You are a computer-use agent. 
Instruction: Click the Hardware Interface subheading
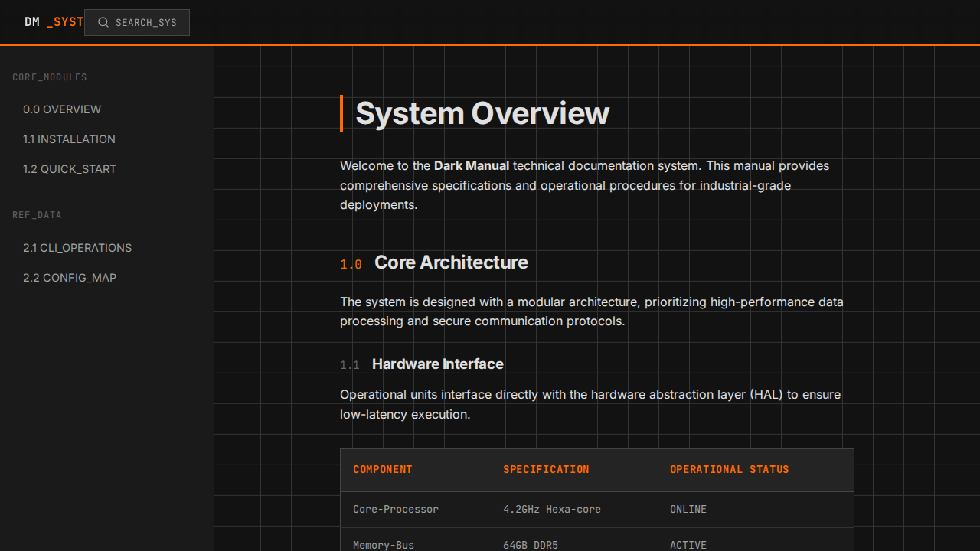pyautogui.click(x=437, y=364)
